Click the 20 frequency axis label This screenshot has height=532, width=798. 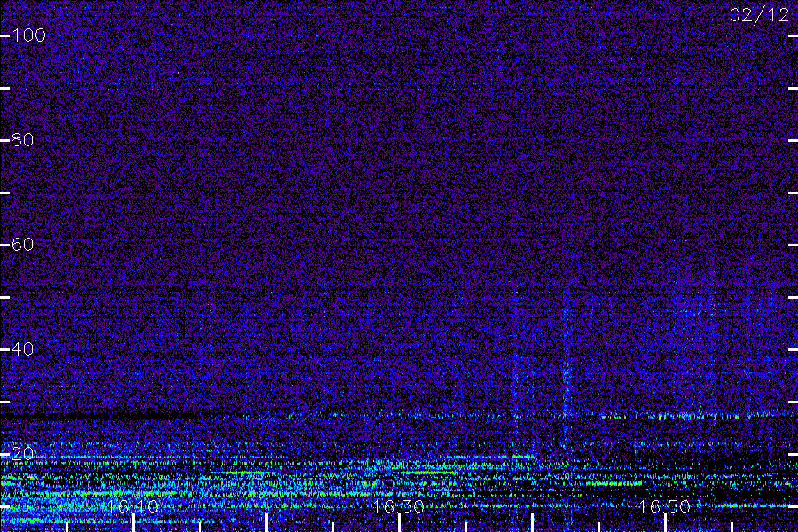pos(22,453)
